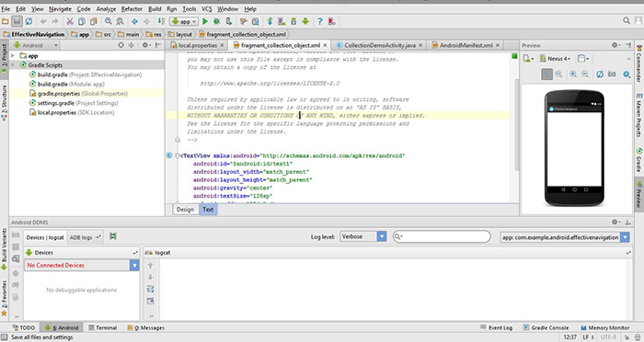Collapse the Gradle Scripts tree node

[13, 65]
